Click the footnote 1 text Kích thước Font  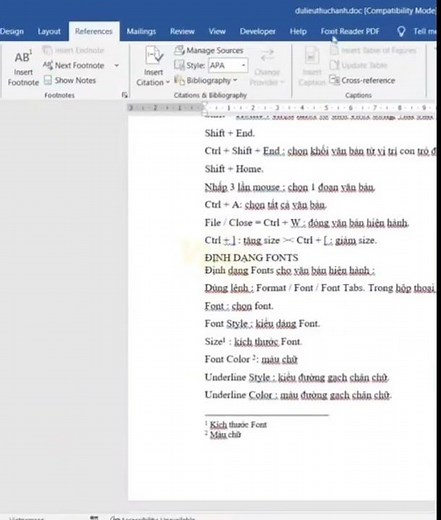238,425
